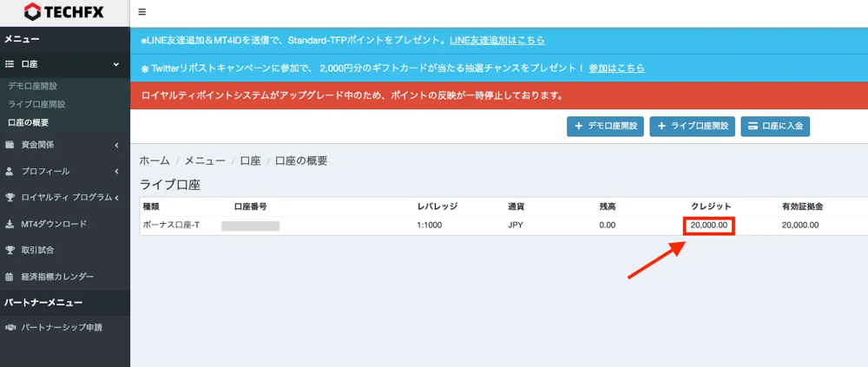Click the list icon beside 口座
868x367 pixels.
coord(10,64)
